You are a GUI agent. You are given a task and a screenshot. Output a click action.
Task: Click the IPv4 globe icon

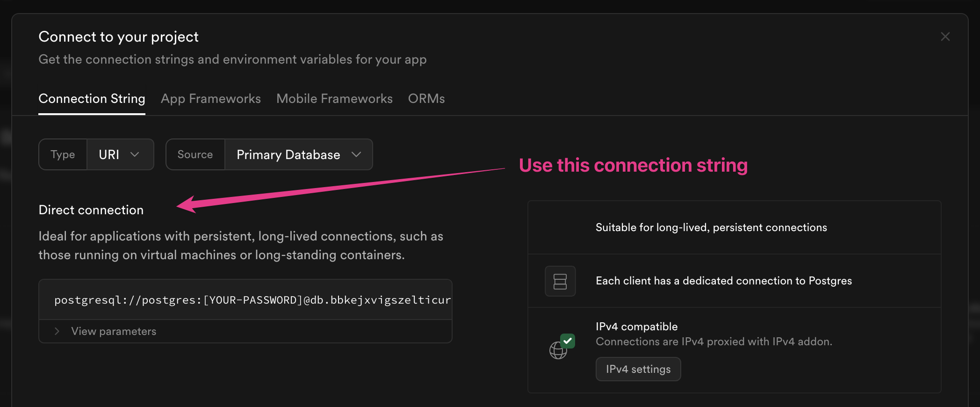pyautogui.click(x=557, y=350)
